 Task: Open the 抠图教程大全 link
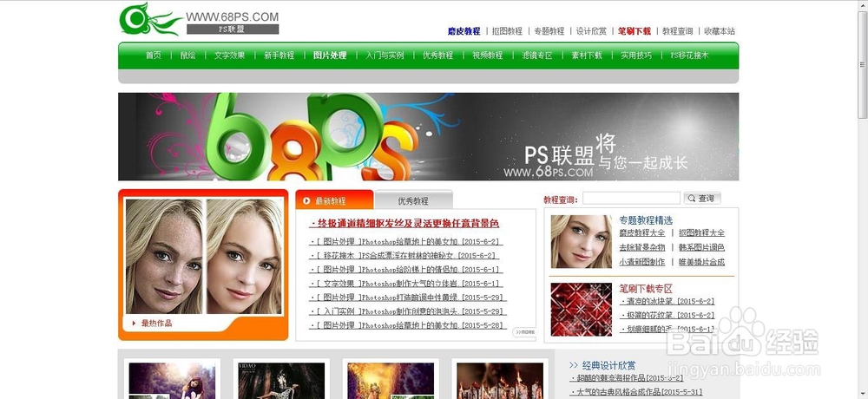click(702, 233)
